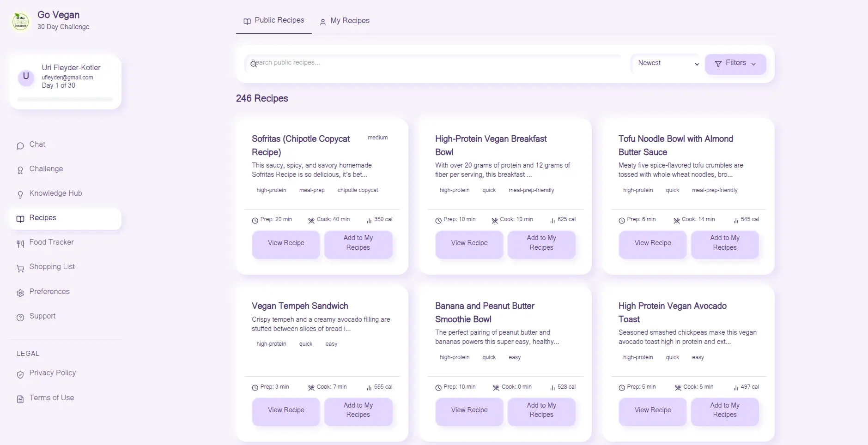This screenshot has width=868, height=445.
Task: Open the Preferences page
Action: (65, 292)
